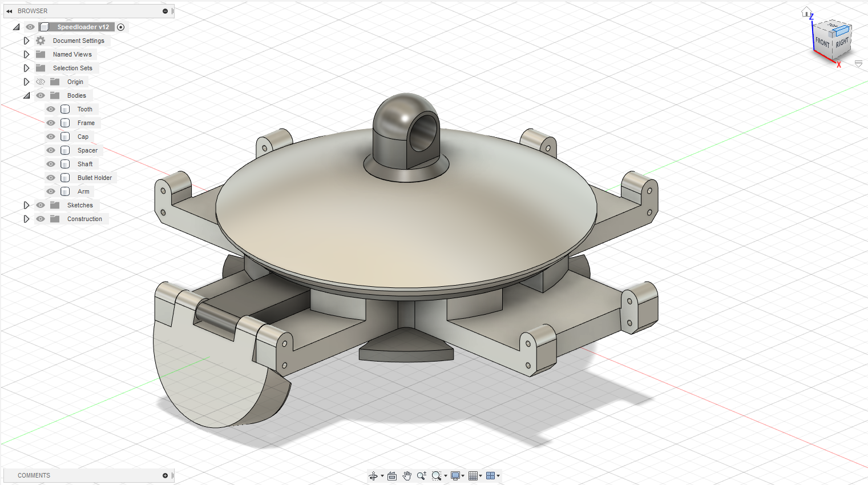Open the Grid and Snaps dropdown arrow
Image resolution: width=868 pixels, height=485 pixels.
[481, 476]
